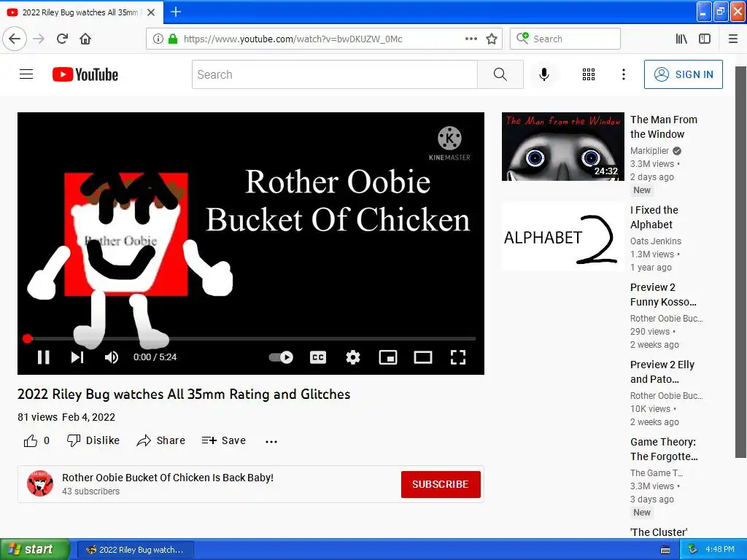The height and width of the screenshot is (560, 747).
Task: Show site information icon
Action: pos(158,39)
